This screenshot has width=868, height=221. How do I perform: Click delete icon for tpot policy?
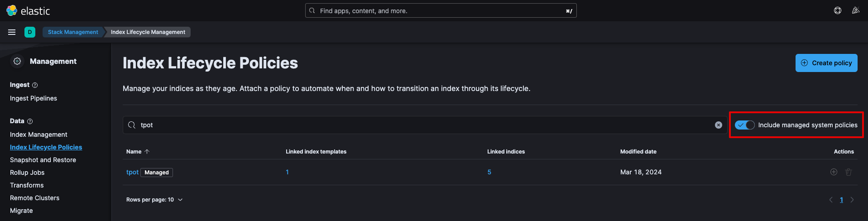(x=849, y=172)
